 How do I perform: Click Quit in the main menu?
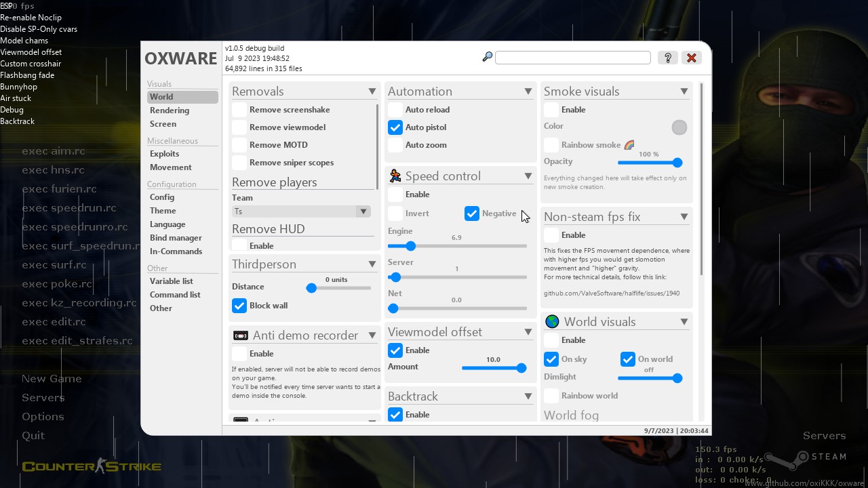pos(33,436)
